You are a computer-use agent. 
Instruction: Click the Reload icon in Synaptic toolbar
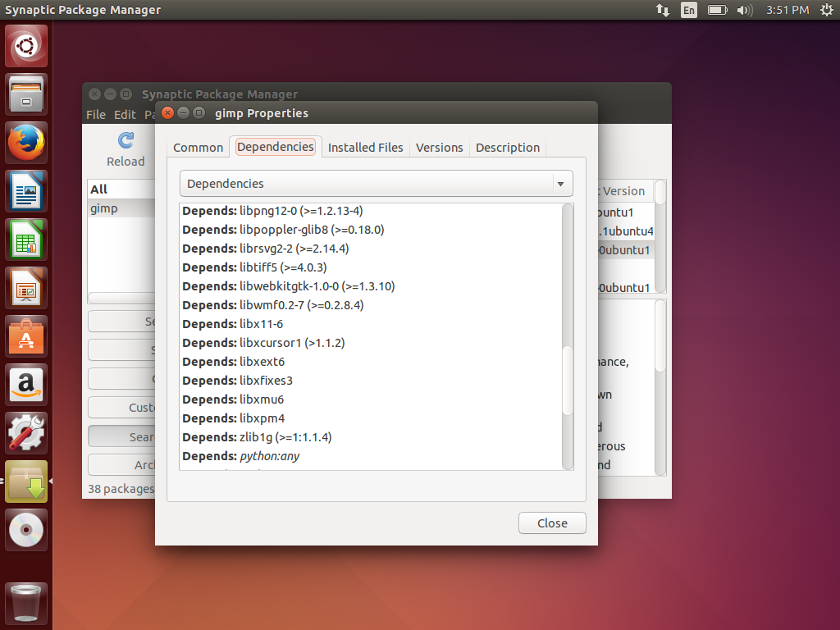(126, 140)
